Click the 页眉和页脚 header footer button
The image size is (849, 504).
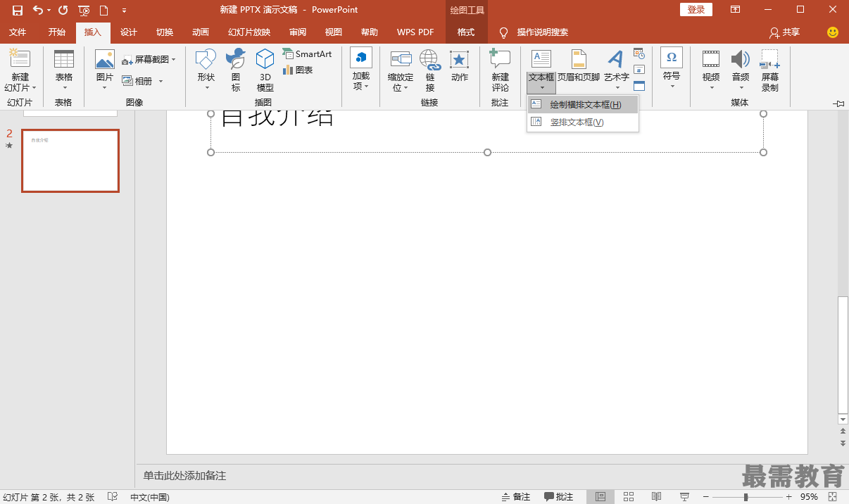point(579,66)
